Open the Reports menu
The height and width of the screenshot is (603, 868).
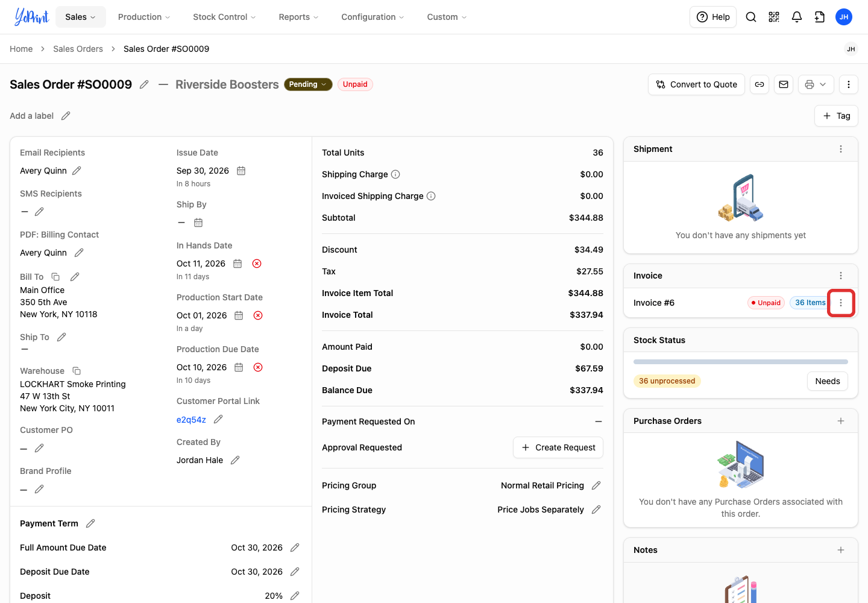pos(298,17)
